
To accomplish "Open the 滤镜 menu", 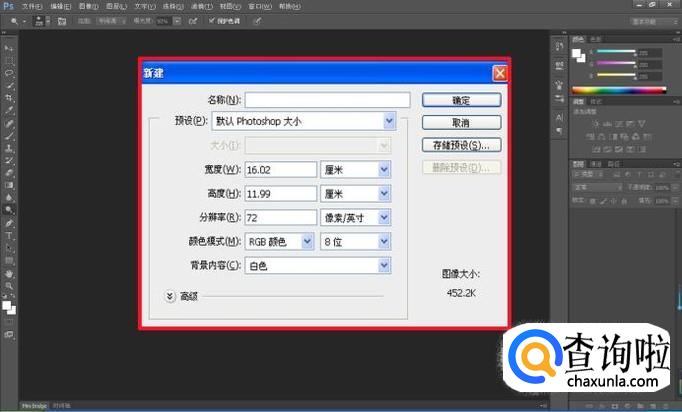I will pyautogui.click(x=202, y=7).
